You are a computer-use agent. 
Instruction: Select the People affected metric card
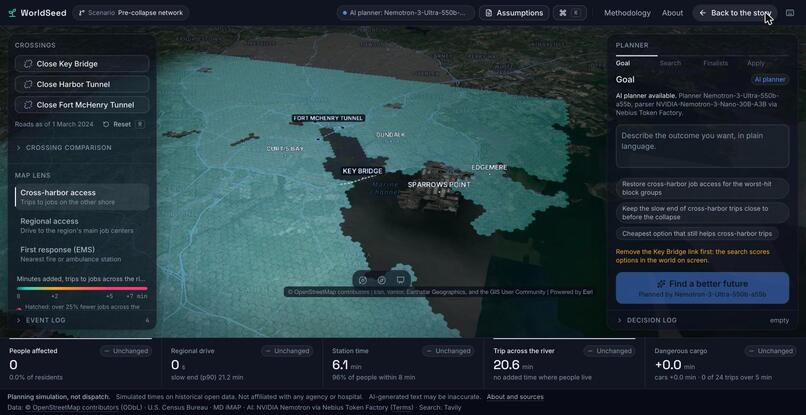80,365
